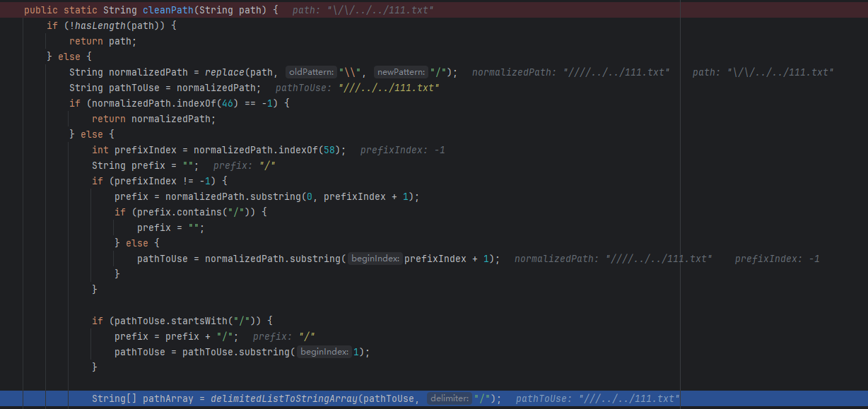Viewport: 868px width, 409px height.
Task: Click the inline 'prefixIndex: -1' hint on the pathToUse substring line
Action: 777,259
